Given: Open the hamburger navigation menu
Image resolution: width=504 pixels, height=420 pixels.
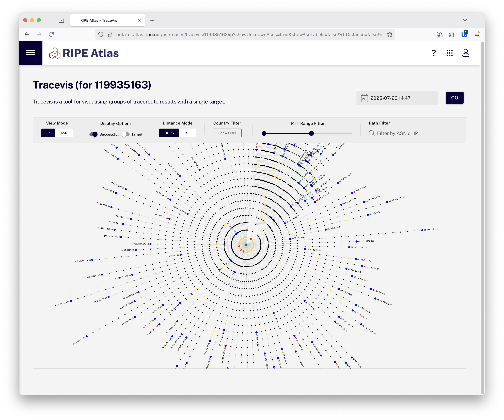Looking at the screenshot, I should (x=30, y=53).
